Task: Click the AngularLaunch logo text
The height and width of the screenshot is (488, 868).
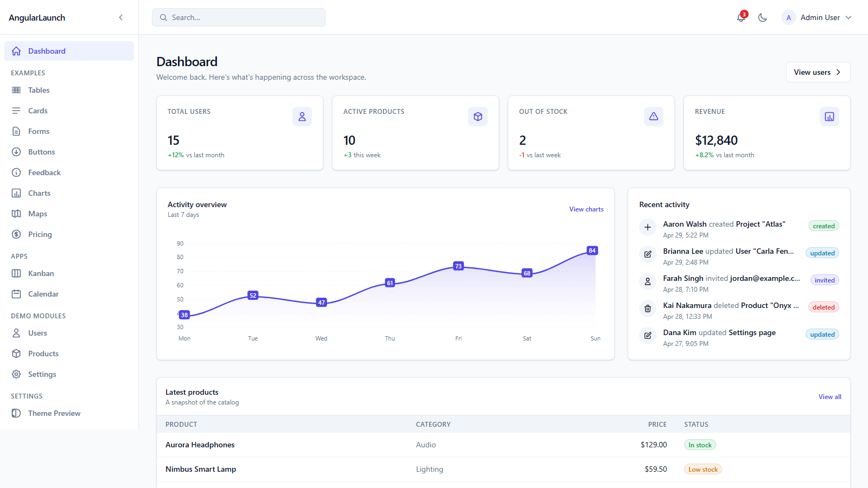Action: 37,17
